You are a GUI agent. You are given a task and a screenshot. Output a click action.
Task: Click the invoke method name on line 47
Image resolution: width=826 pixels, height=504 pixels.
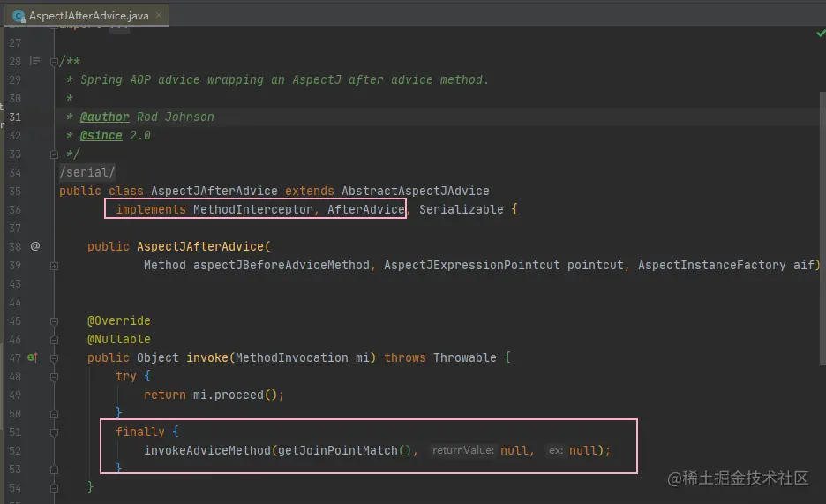[207, 357]
